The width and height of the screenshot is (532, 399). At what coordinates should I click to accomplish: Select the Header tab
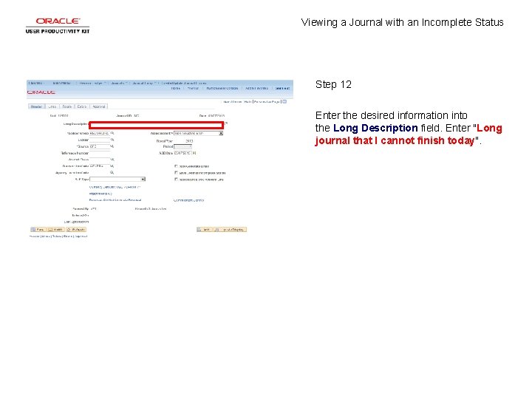[36, 106]
